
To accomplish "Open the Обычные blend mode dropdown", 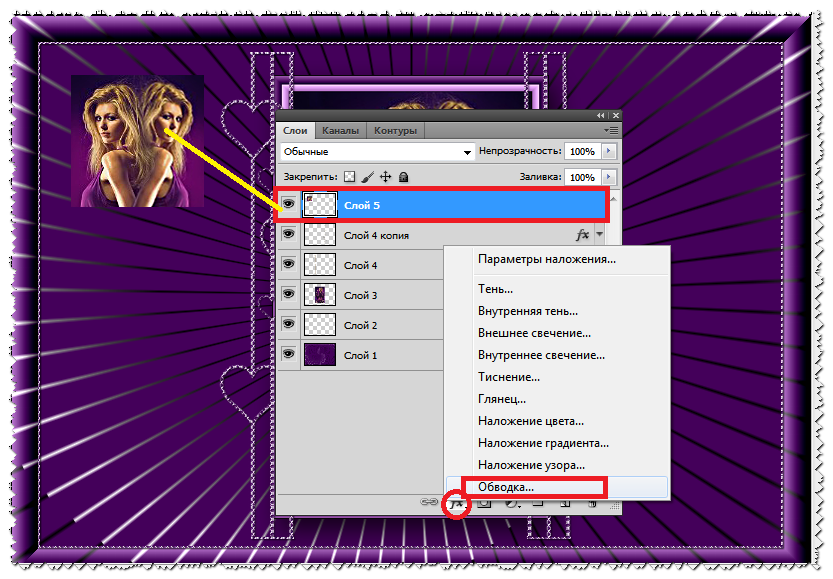I will click(x=377, y=152).
